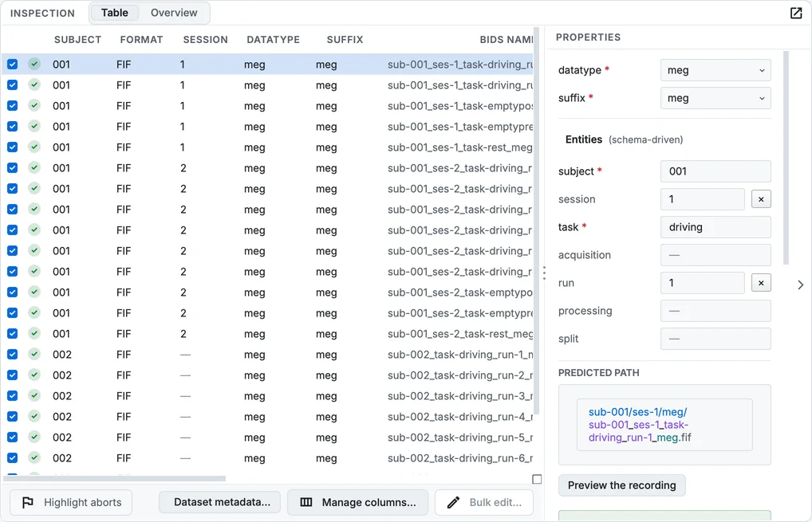Screen dimensions: 812x522
Task: Sort by the DATATYPE column header
Action: click(x=273, y=40)
